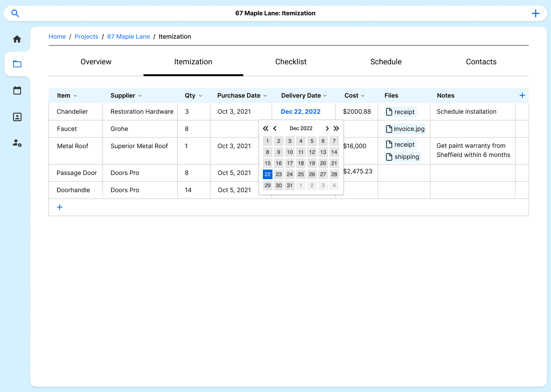Switch to the Checklist tab

tap(291, 62)
